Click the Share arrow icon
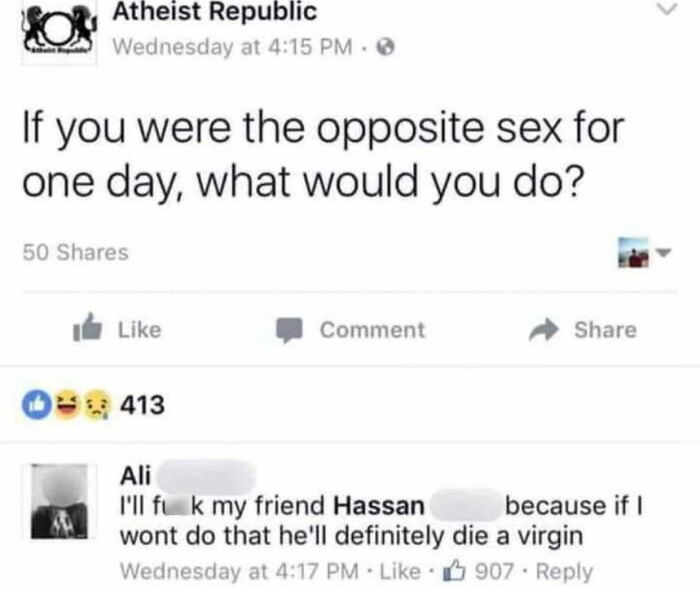Viewport: 700px width, 589px height. [543, 330]
